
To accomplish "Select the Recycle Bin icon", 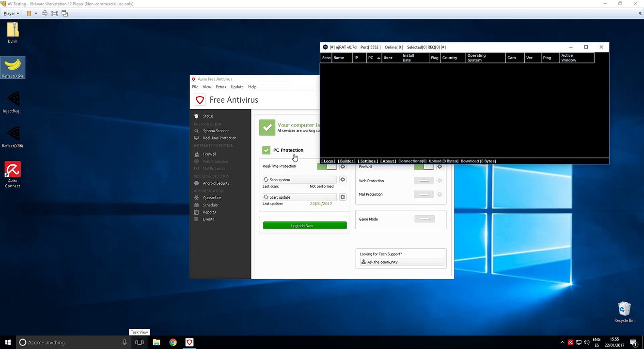I will (x=624, y=312).
